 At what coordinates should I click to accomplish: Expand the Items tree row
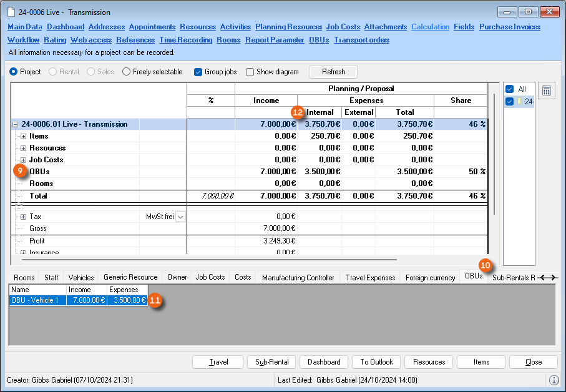(x=24, y=136)
